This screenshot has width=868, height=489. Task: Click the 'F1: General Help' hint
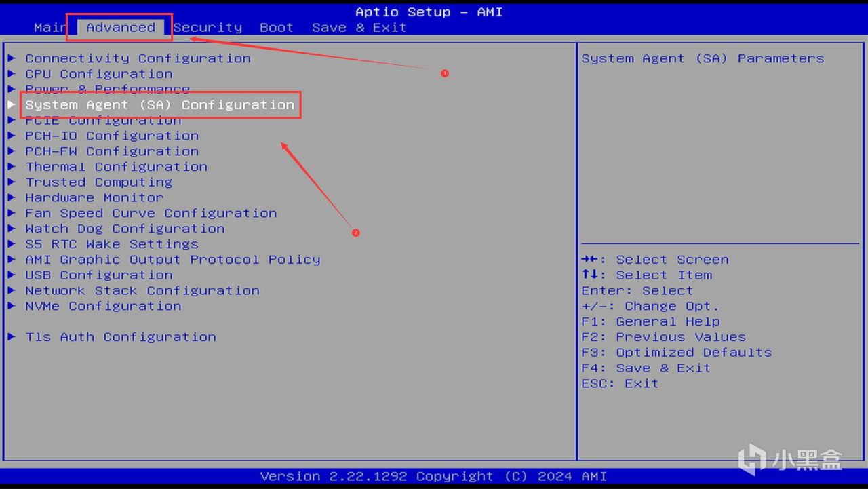tap(650, 321)
